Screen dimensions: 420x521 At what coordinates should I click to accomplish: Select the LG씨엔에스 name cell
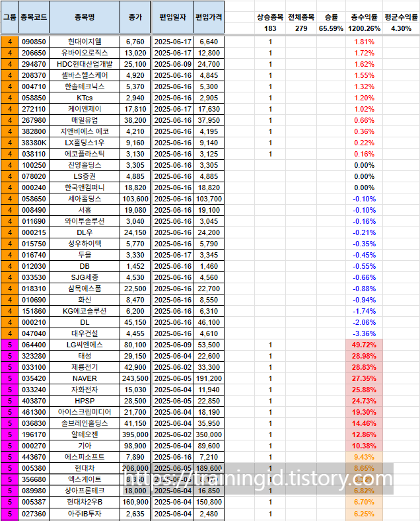click(85, 345)
